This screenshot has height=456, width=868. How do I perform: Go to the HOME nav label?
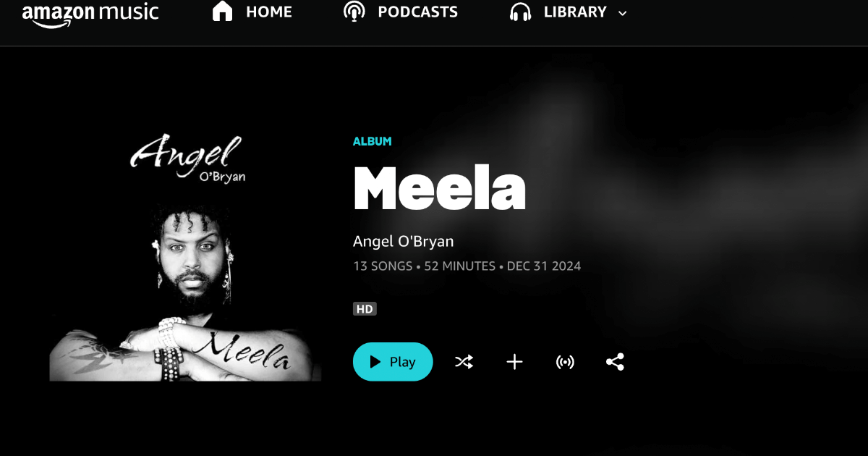[x=269, y=12]
